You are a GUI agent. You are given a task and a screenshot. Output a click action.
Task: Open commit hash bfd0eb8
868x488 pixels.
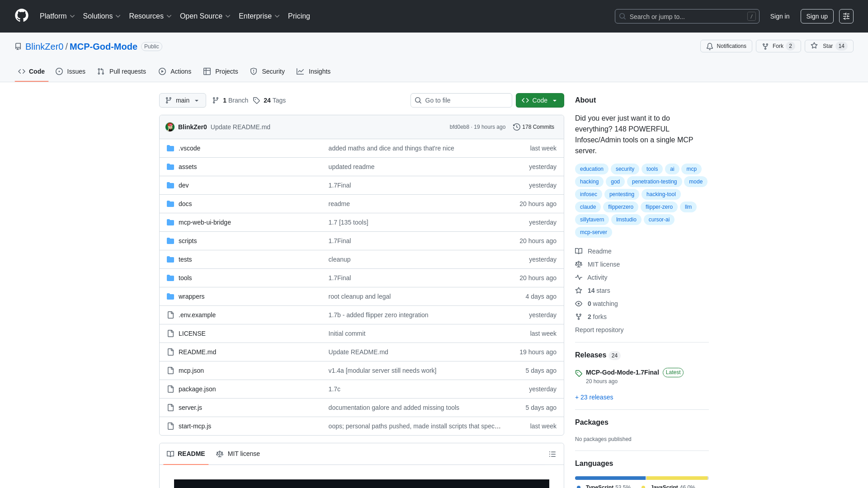459,127
